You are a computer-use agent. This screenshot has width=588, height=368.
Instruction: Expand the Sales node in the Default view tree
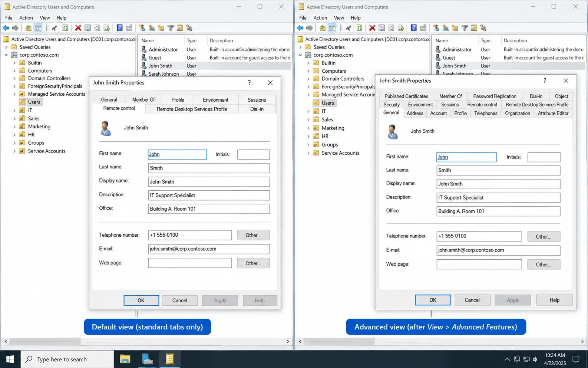point(14,118)
